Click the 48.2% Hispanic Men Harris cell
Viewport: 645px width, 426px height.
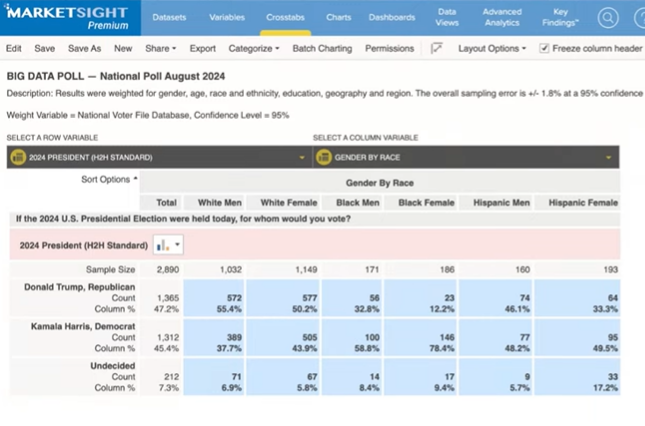517,348
